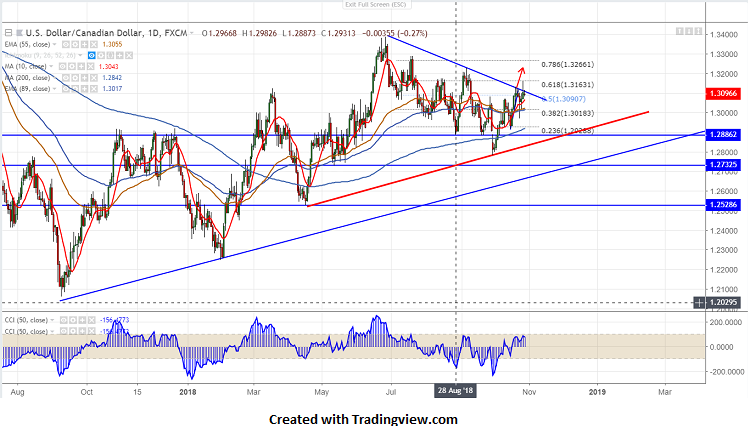Click Fibonacci level 0.618(1.31631) label
This screenshot has height=426, width=748.
click(568, 84)
